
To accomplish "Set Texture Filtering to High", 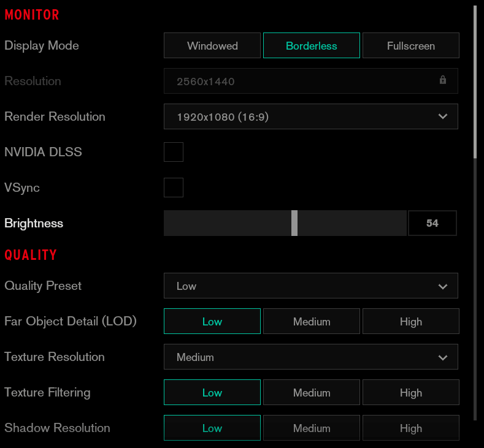I will click(x=411, y=392).
